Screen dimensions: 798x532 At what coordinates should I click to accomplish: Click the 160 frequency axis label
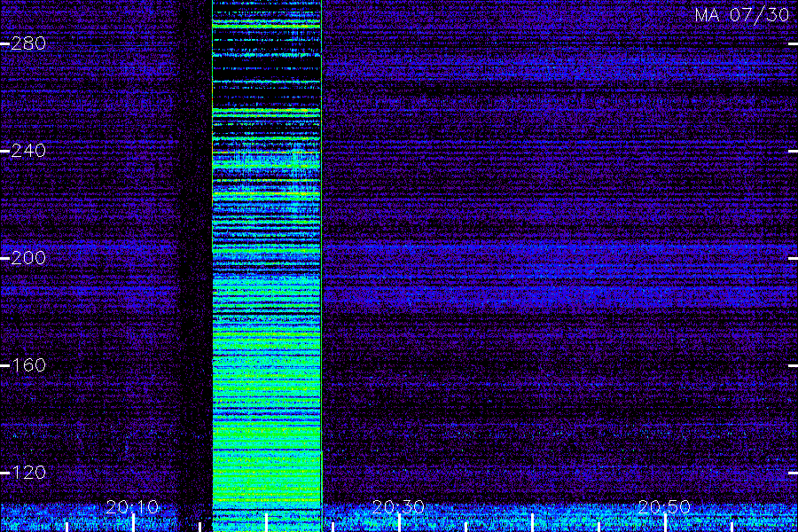[x=28, y=365]
